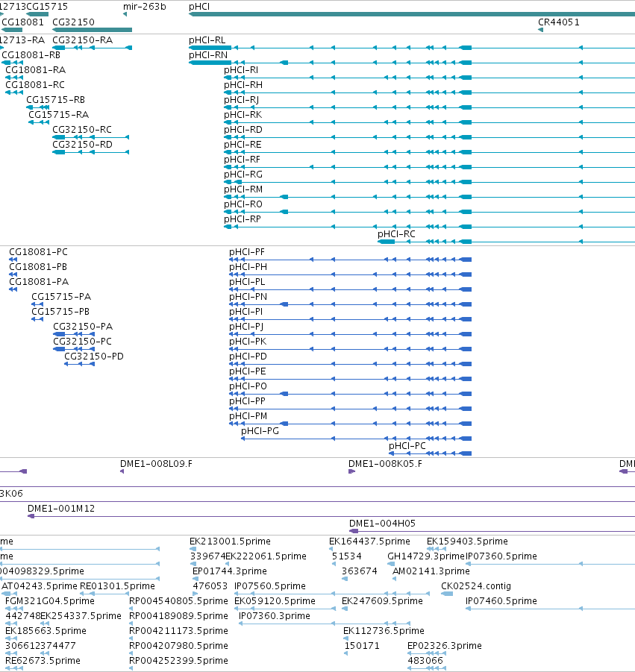Click protein label CG32150-PC
The image size is (635, 672).
click(82, 342)
